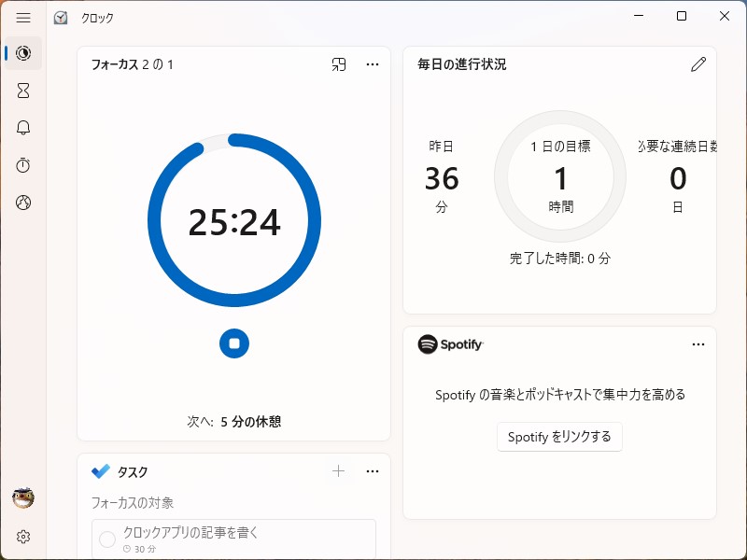Image resolution: width=747 pixels, height=560 pixels.
Task: Open the Spotify card options menu
Action: point(698,344)
